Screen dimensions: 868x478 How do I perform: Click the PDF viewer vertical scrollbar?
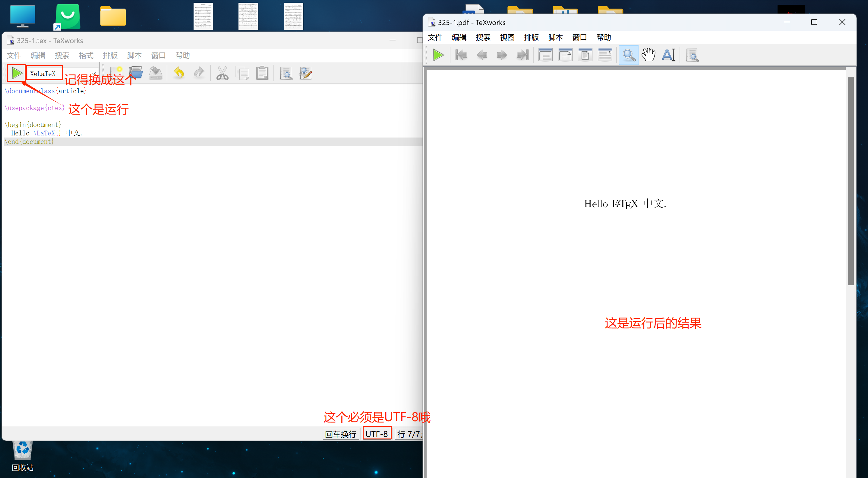pyautogui.click(x=851, y=182)
